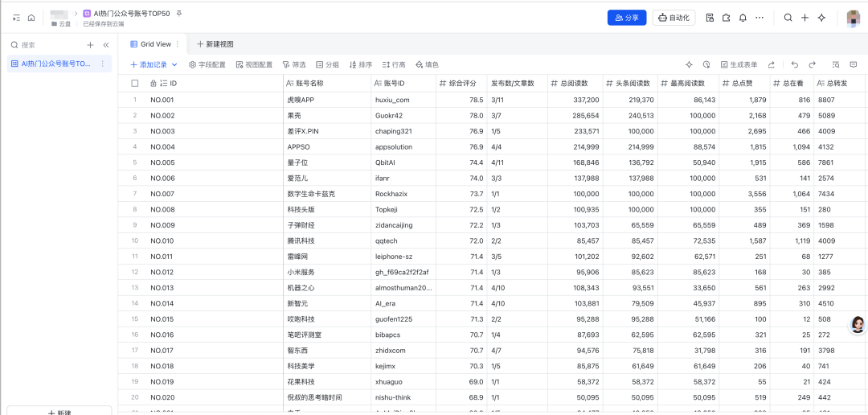Image resolution: width=868 pixels, height=415 pixels.
Task: Tick the select-all checkbox in header row
Action: click(134, 84)
